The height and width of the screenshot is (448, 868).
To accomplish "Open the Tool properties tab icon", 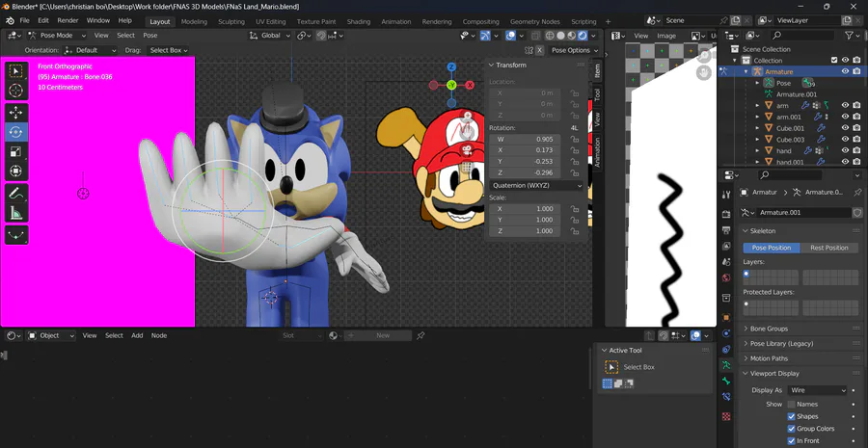I will (727, 195).
